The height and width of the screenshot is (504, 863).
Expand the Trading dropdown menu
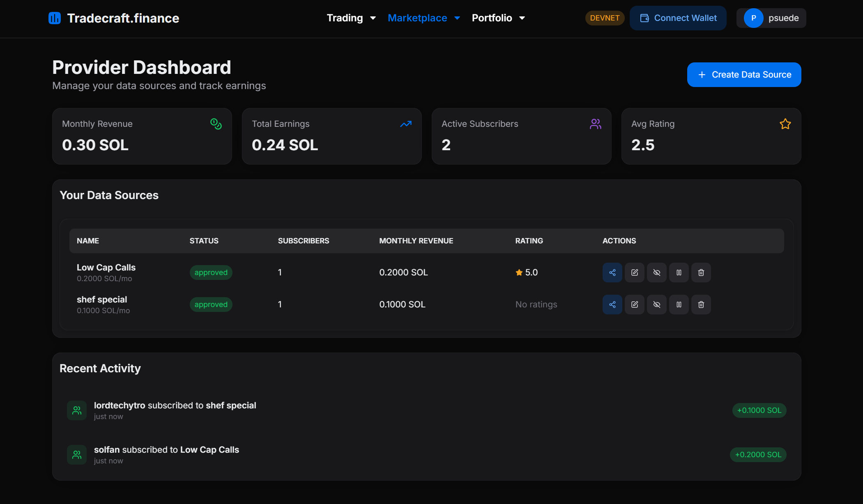[351, 18]
